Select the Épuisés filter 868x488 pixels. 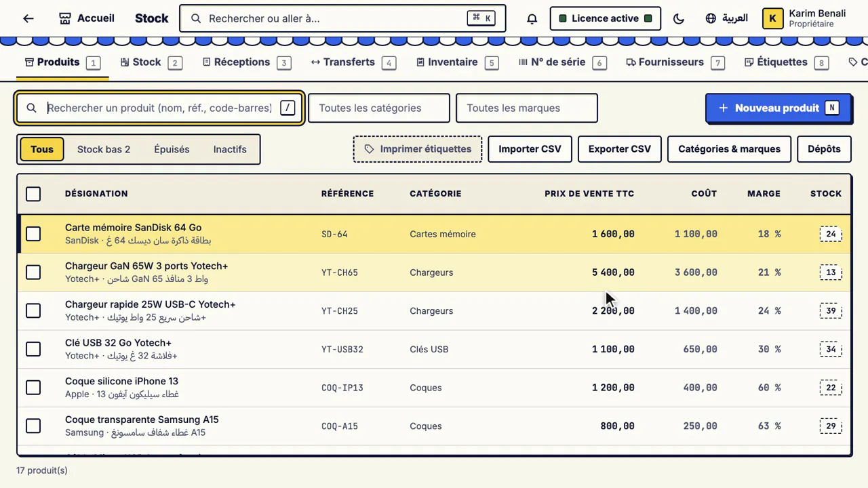[172, 149]
